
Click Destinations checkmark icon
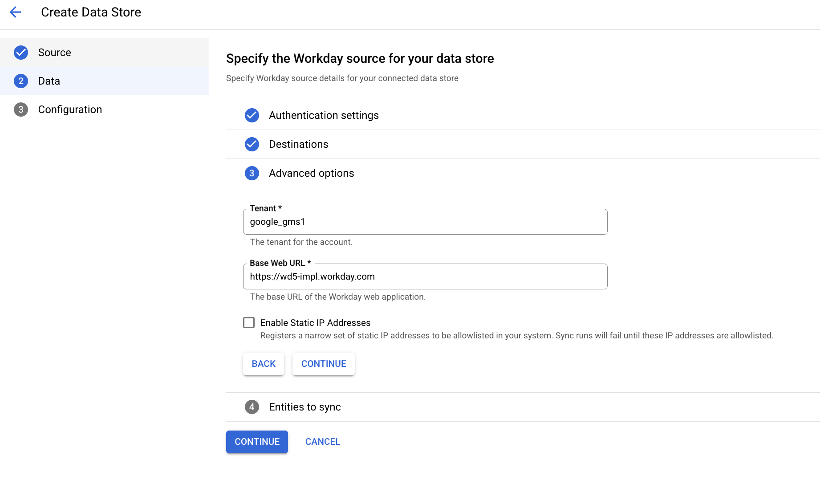252,144
